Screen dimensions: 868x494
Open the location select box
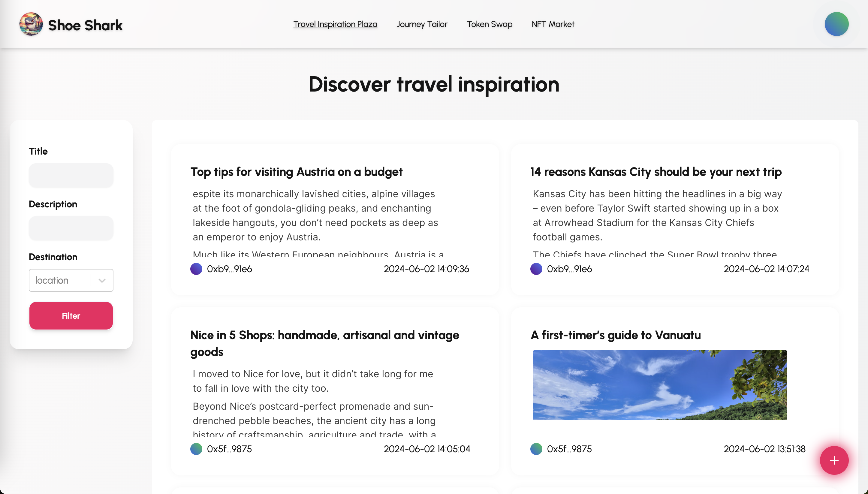point(59,281)
